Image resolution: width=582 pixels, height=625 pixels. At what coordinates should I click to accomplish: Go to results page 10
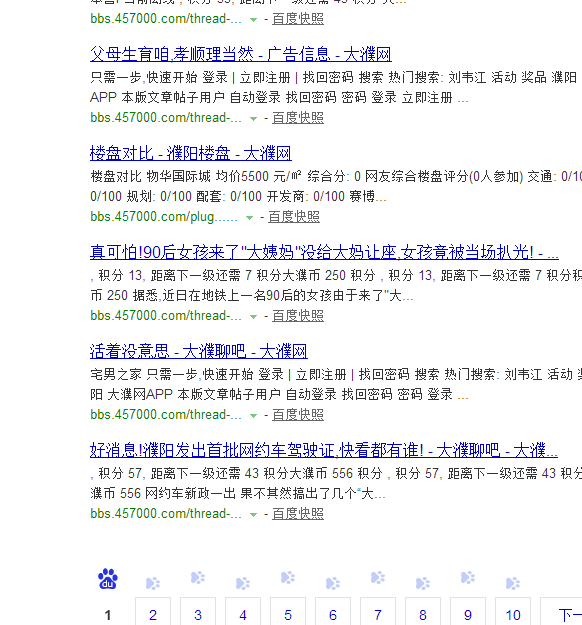click(513, 612)
